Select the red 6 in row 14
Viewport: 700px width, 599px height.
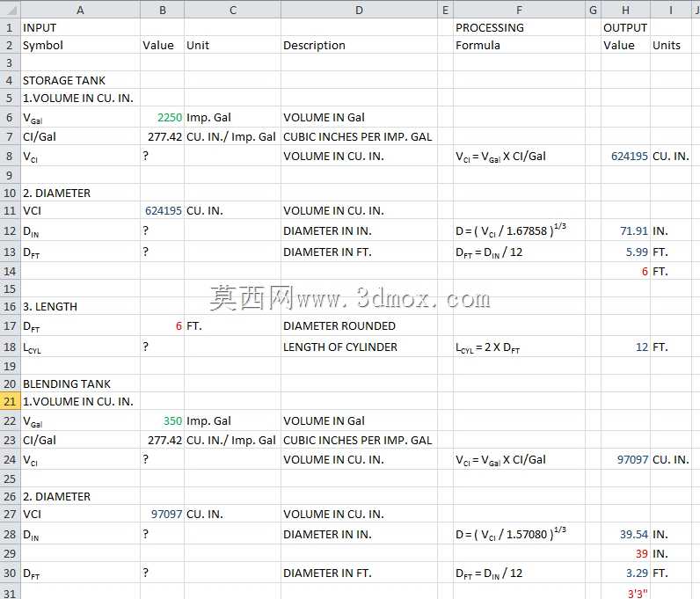click(x=625, y=271)
